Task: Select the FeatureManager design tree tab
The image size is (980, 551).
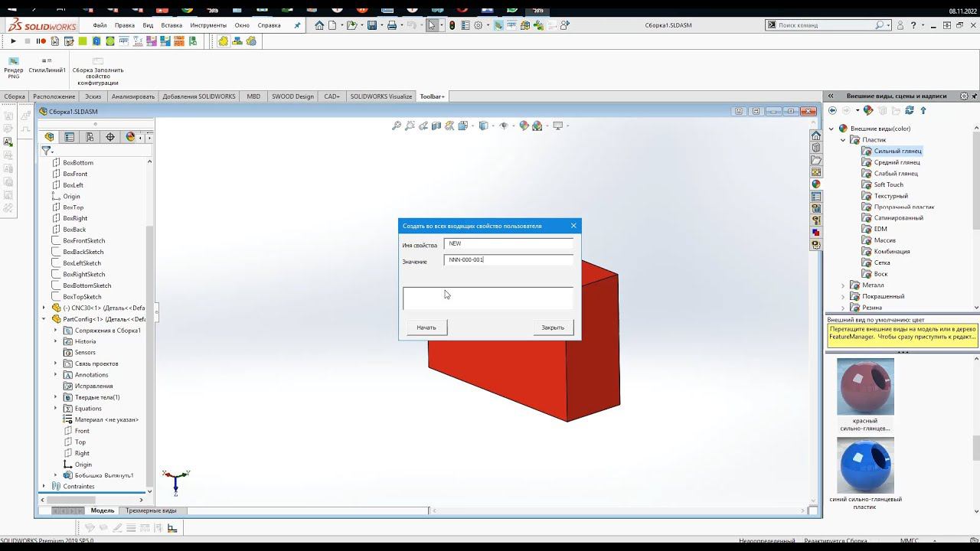Action: (50, 137)
